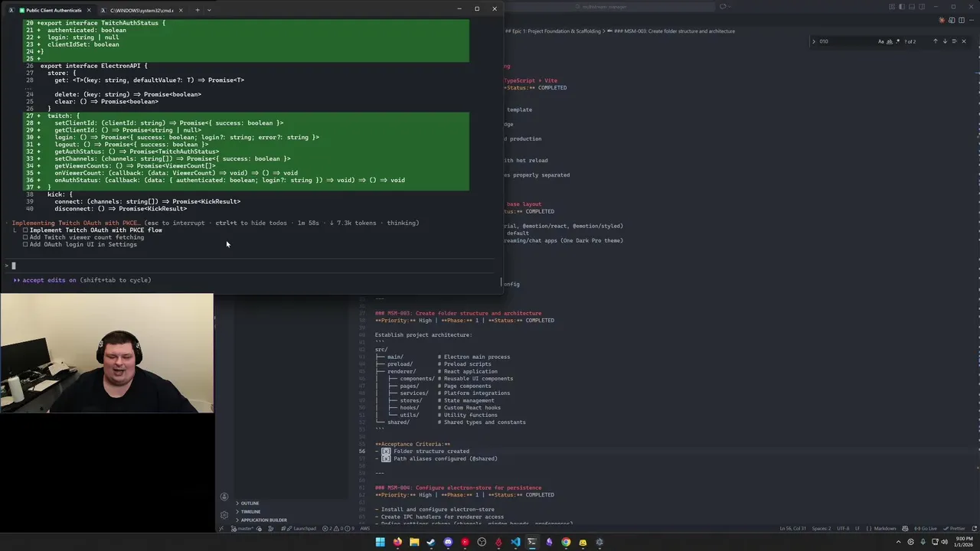Toggle VS Code secondary side bar
The height and width of the screenshot is (551, 980).
point(922,7)
